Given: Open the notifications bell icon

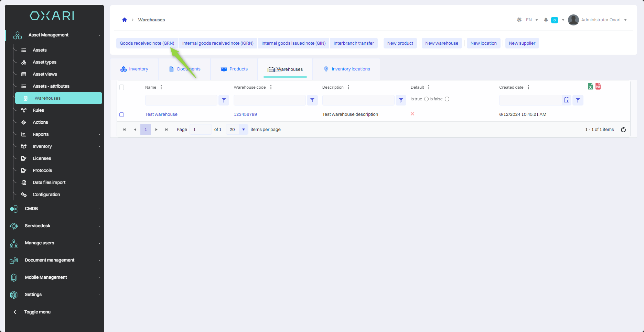Looking at the screenshot, I should 546,20.
